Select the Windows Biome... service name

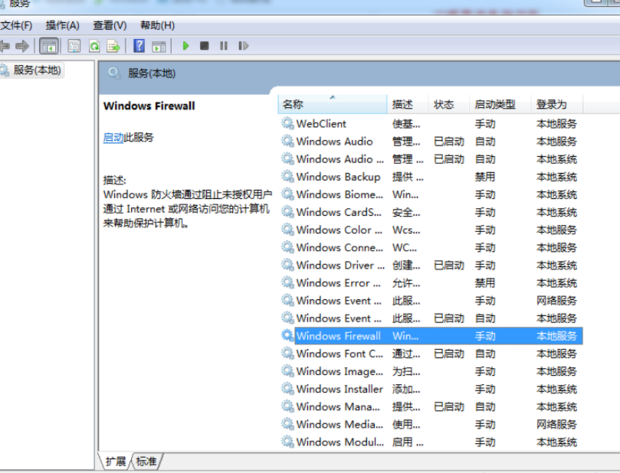click(x=340, y=195)
